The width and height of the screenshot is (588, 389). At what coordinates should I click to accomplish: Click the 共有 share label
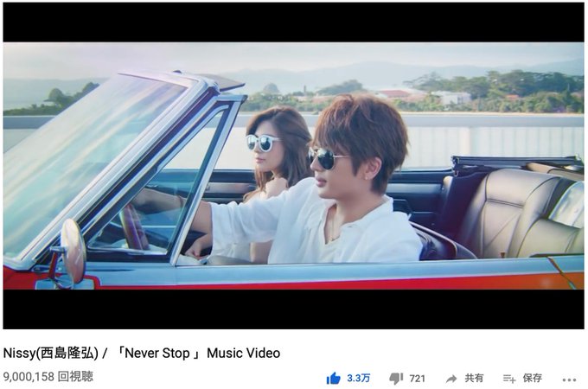[x=474, y=378]
